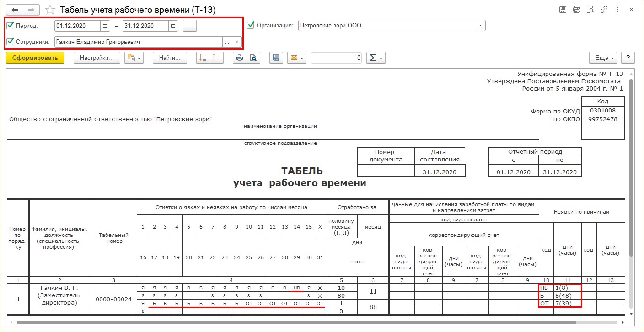Viewport: 644px width, 332px height.
Task: Select the ОКПО code cell 99752478
Action: coord(603,119)
